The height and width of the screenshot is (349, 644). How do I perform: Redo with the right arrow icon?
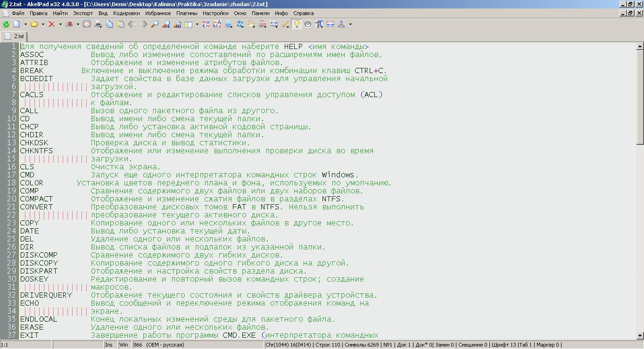coord(143,24)
